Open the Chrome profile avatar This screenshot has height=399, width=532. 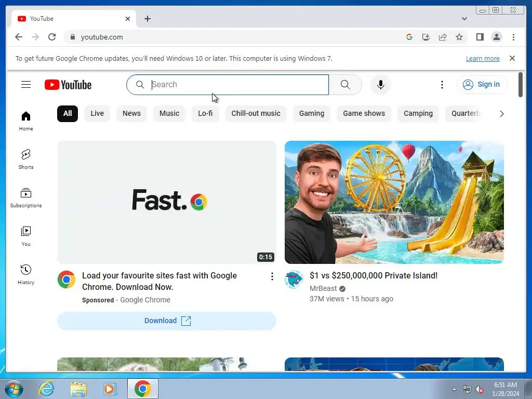[x=496, y=37]
